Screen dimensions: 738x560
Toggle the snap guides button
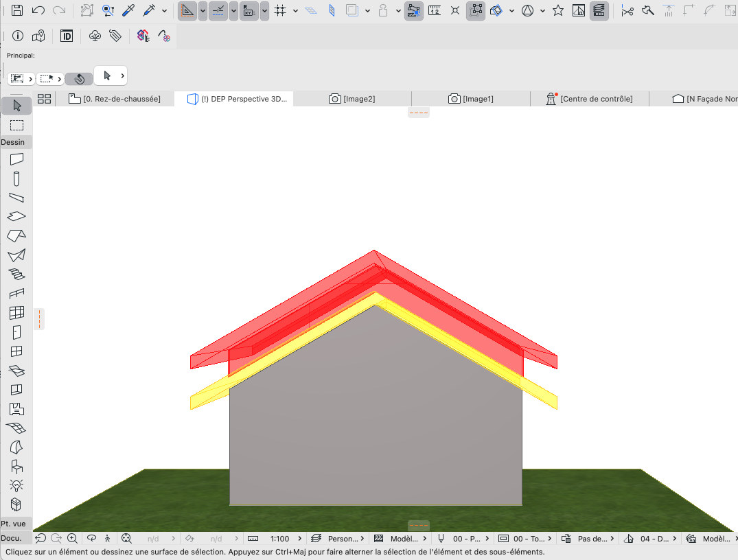pyautogui.click(x=218, y=11)
